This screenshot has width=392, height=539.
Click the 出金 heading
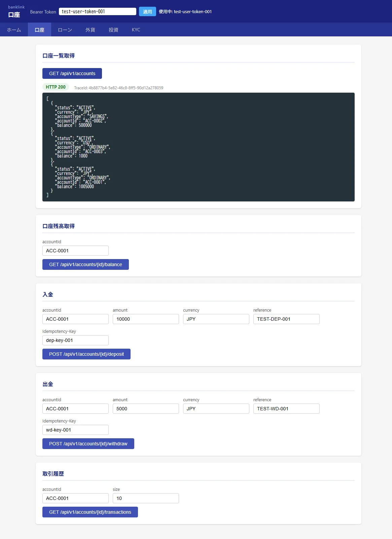click(48, 384)
